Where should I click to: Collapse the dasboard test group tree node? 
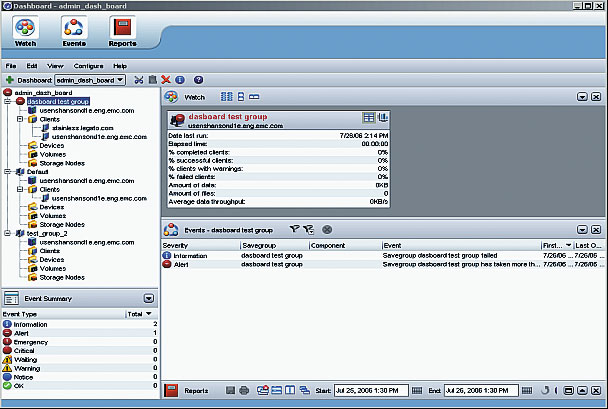click(7, 101)
